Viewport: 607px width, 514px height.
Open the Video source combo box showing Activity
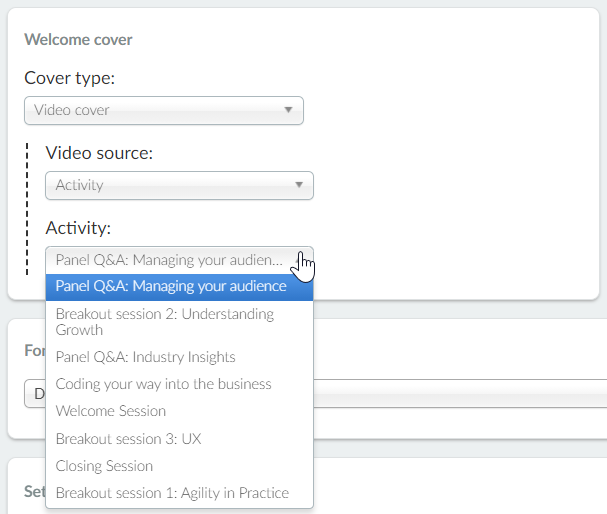(178, 185)
